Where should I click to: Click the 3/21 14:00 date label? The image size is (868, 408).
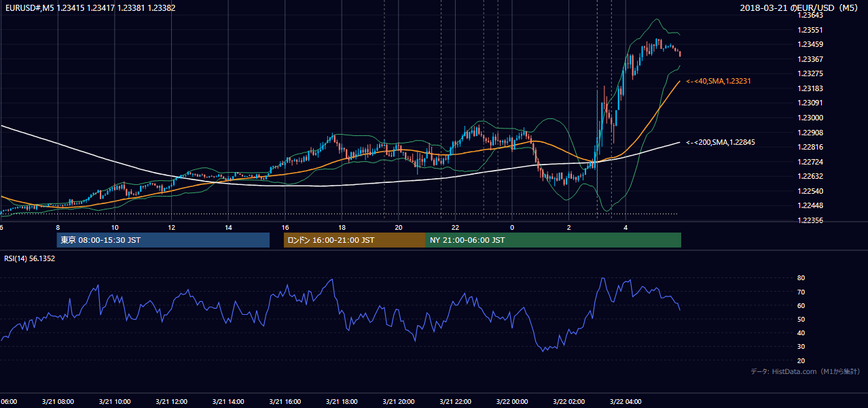click(228, 402)
